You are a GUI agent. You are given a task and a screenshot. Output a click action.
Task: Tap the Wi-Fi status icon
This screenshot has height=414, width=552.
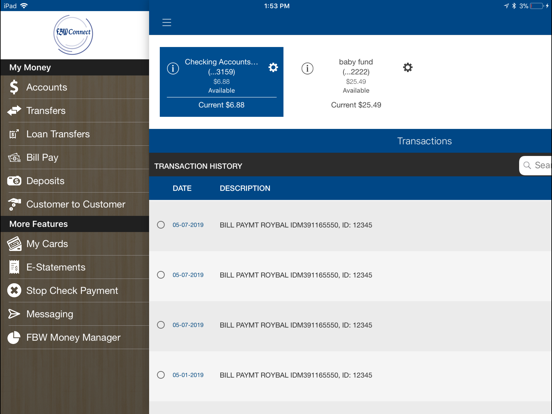pos(24,6)
